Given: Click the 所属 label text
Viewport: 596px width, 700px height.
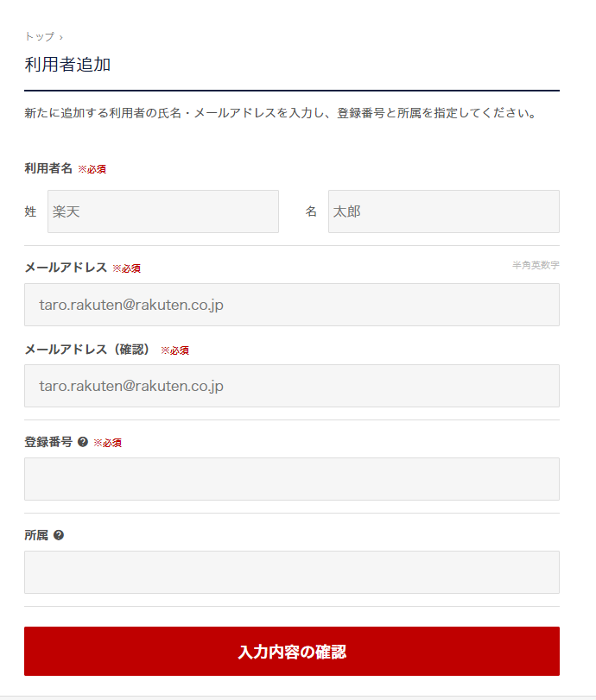Looking at the screenshot, I should [36, 535].
